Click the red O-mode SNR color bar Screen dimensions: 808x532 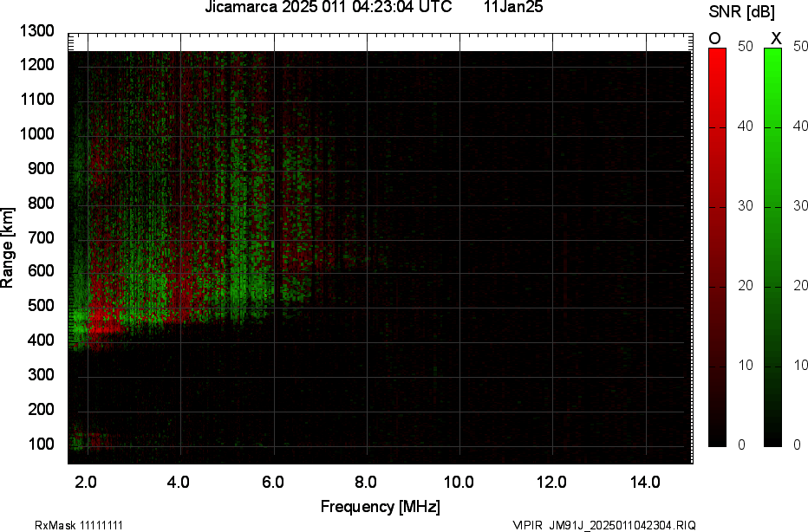tap(718, 247)
